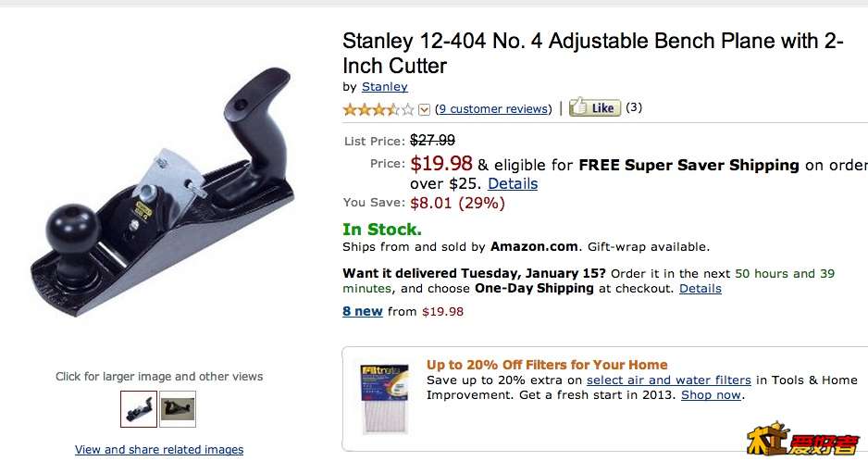Open One-Day Shipping Details link
The image size is (868, 461).
click(700, 288)
